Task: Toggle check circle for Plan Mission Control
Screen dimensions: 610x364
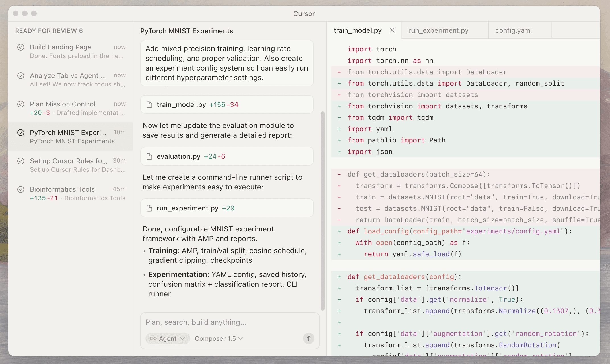Action: pyautogui.click(x=21, y=104)
